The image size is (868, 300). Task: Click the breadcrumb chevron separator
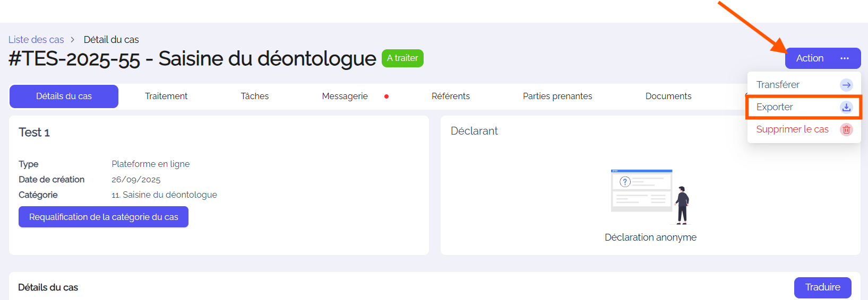tap(73, 40)
